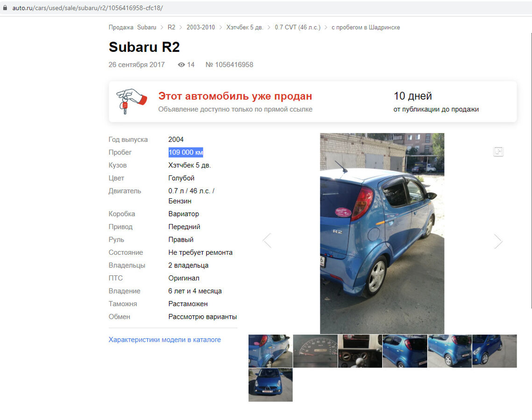Select fourth thumbnail with rear view
Image resolution: width=532 pixels, height=420 pixels.
pos(405,351)
